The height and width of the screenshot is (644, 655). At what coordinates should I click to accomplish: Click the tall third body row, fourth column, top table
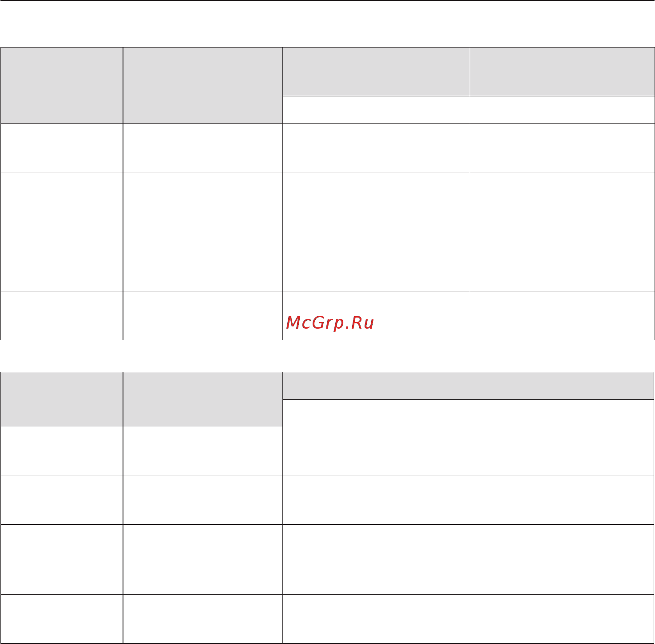click(x=562, y=256)
